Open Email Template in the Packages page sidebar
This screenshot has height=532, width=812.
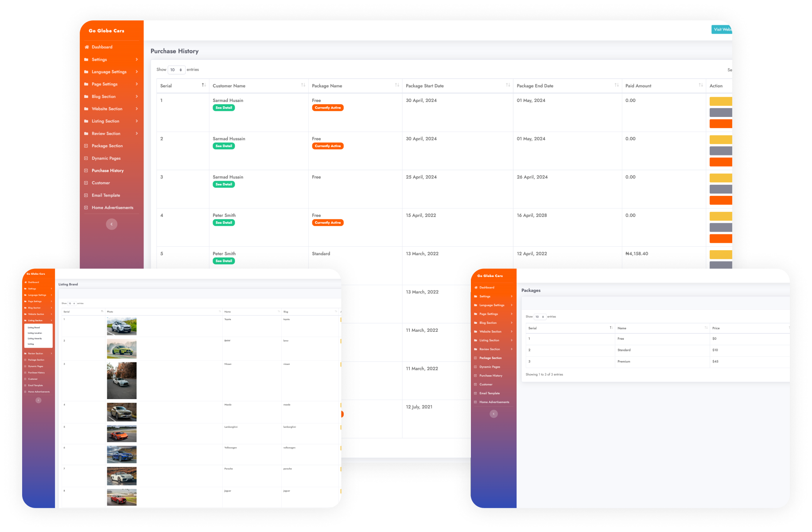[x=490, y=393]
